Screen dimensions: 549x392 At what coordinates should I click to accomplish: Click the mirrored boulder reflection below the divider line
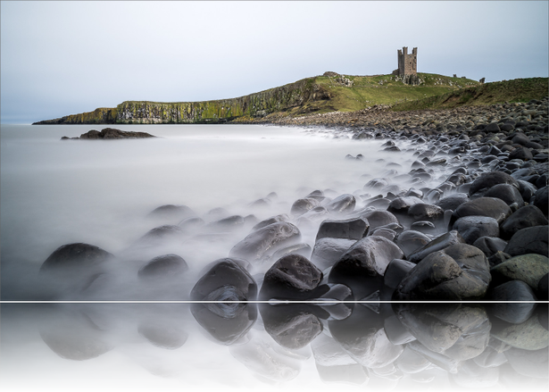[x=223, y=321]
